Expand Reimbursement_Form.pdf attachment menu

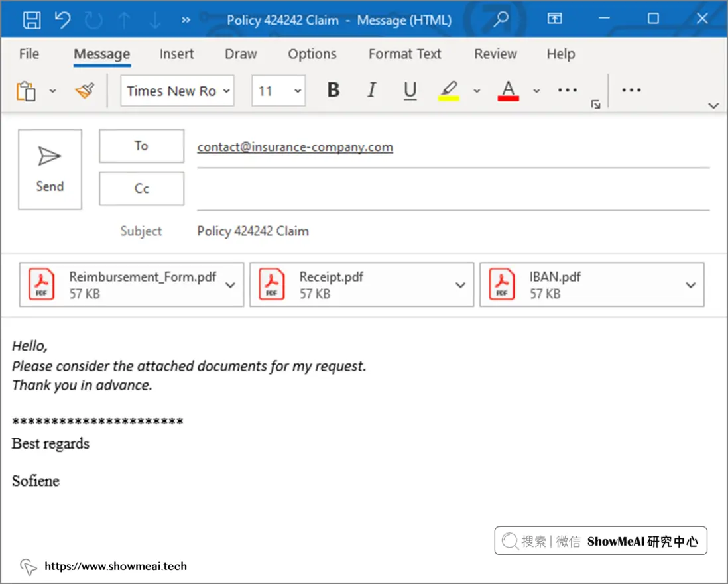tap(230, 285)
